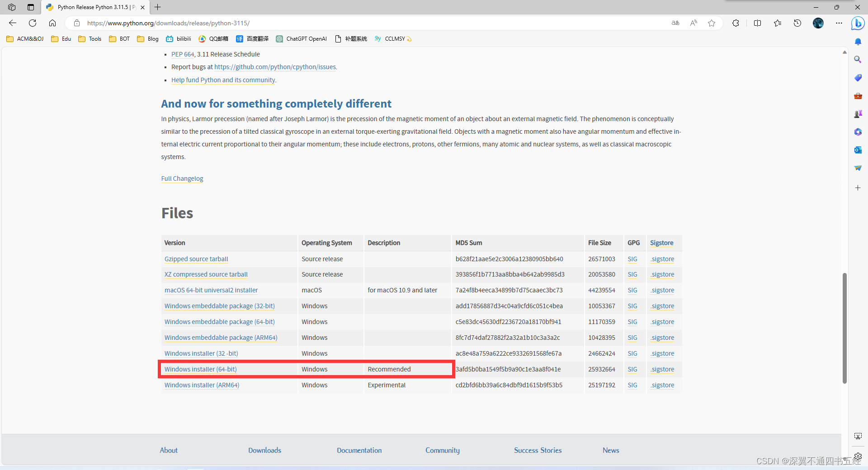Image resolution: width=868 pixels, height=470 pixels.
Task: Go back to the previous page
Action: 13,23
